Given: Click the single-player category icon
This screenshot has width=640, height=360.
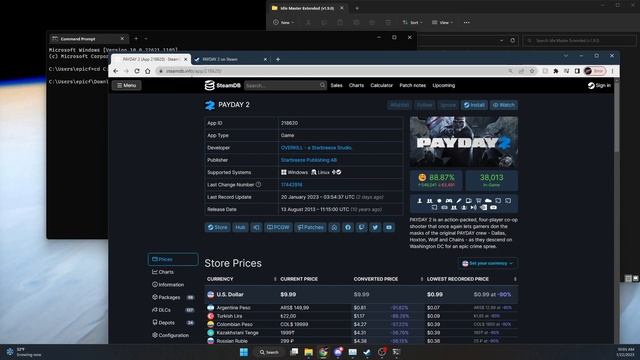Looking at the screenshot, I should 419,200.
